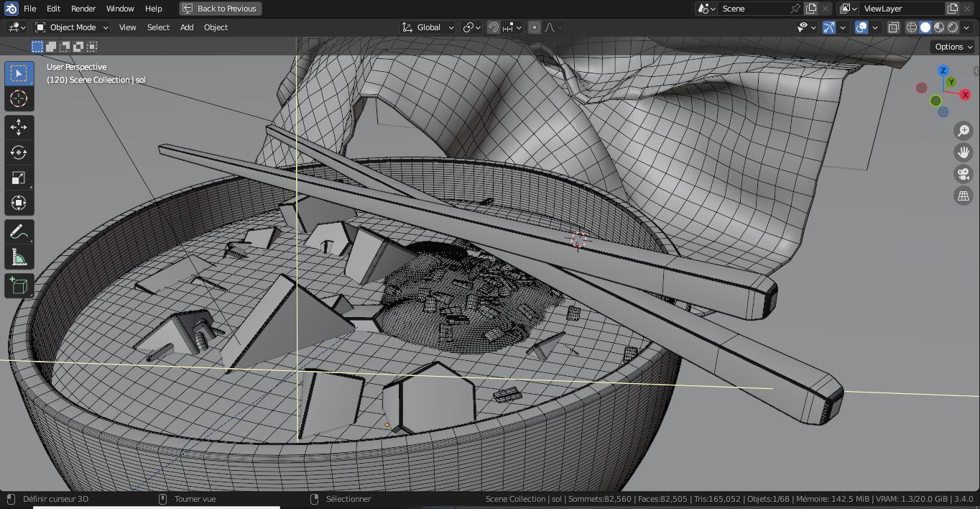980x509 pixels.
Task: Activate the Rotate tool
Action: (x=19, y=152)
